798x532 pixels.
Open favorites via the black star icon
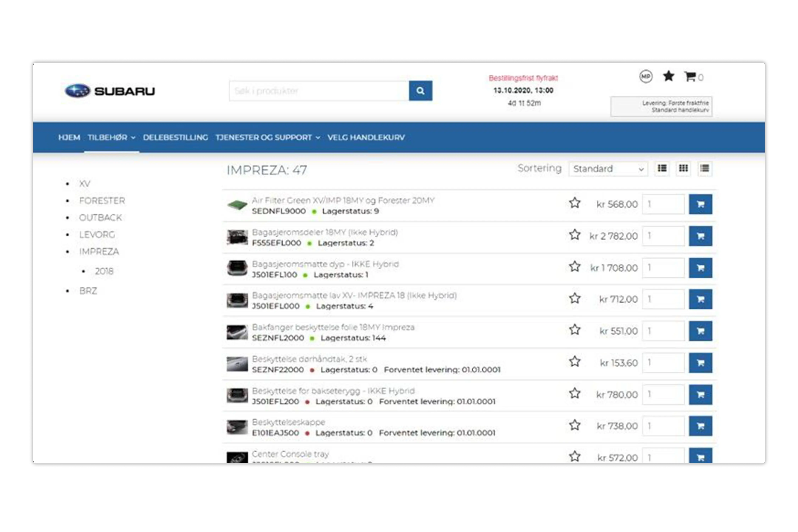668,76
